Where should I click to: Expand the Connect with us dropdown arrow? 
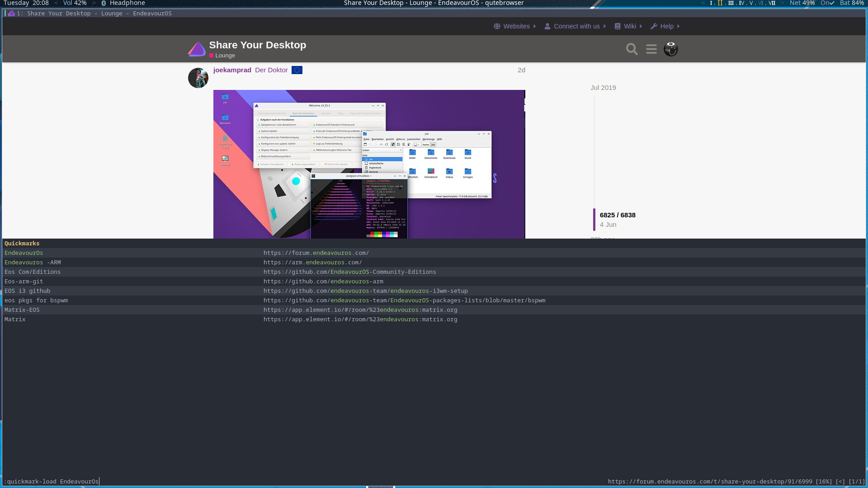click(605, 26)
